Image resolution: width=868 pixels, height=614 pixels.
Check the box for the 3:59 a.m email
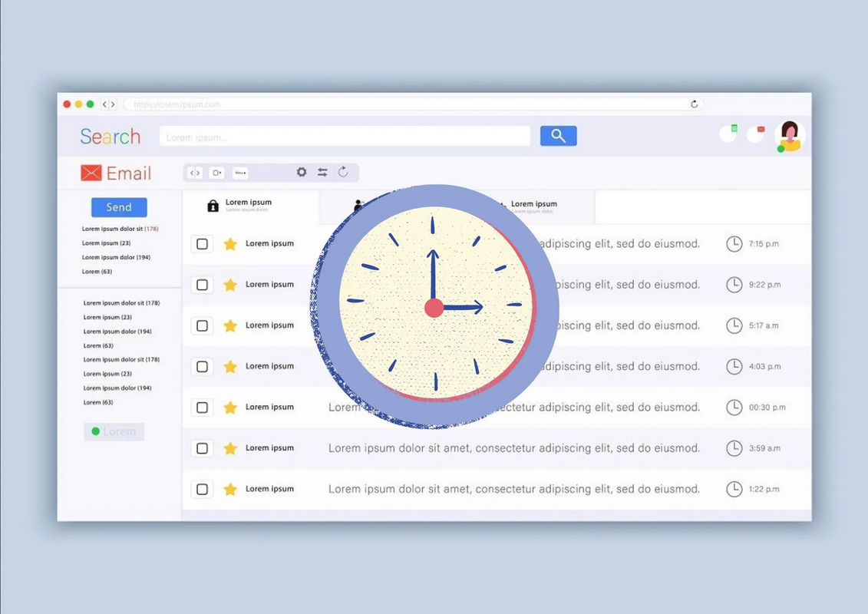(202, 448)
